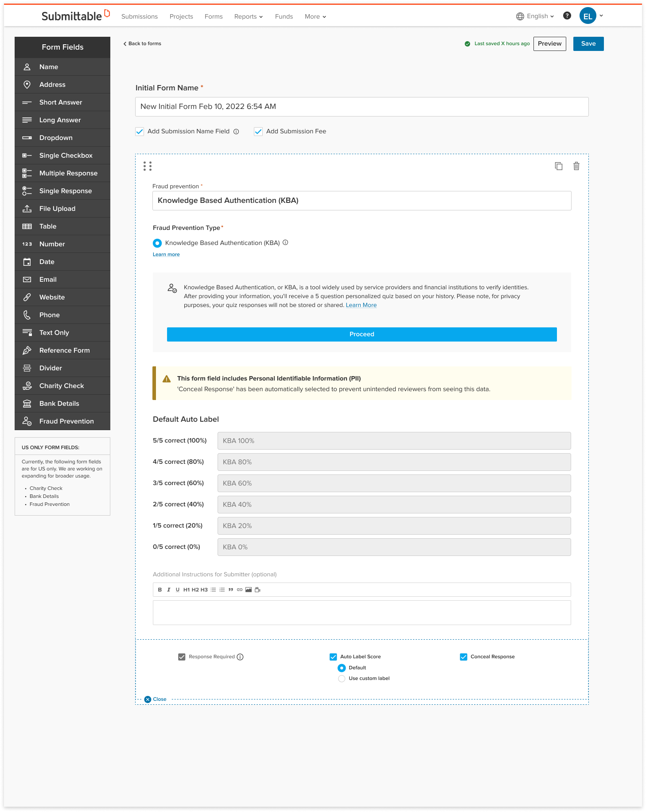Click Italic in the editor toolbar
This screenshot has height=812, width=646.
[169, 590]
